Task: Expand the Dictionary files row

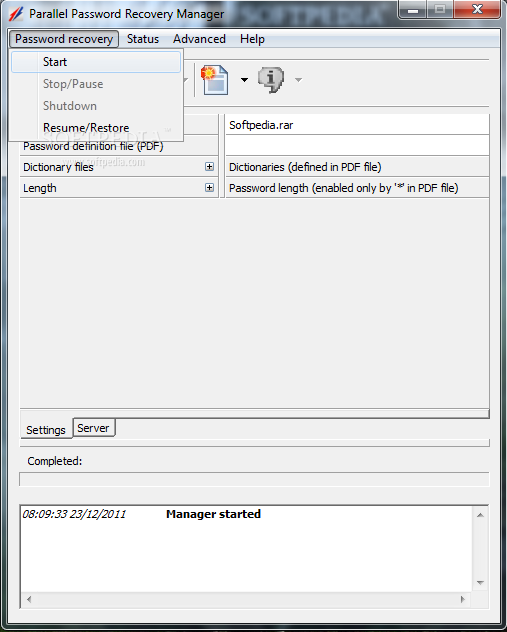Action: pos(209,166)
